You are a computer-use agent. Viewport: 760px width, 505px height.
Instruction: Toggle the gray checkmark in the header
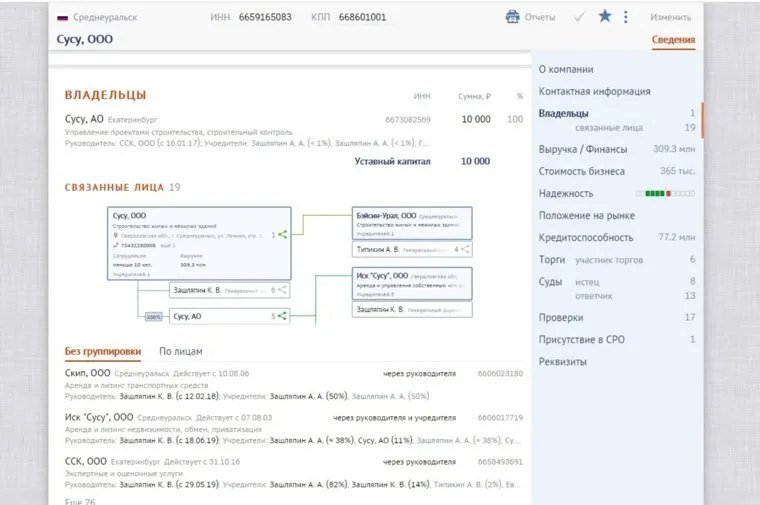point(579,17)
